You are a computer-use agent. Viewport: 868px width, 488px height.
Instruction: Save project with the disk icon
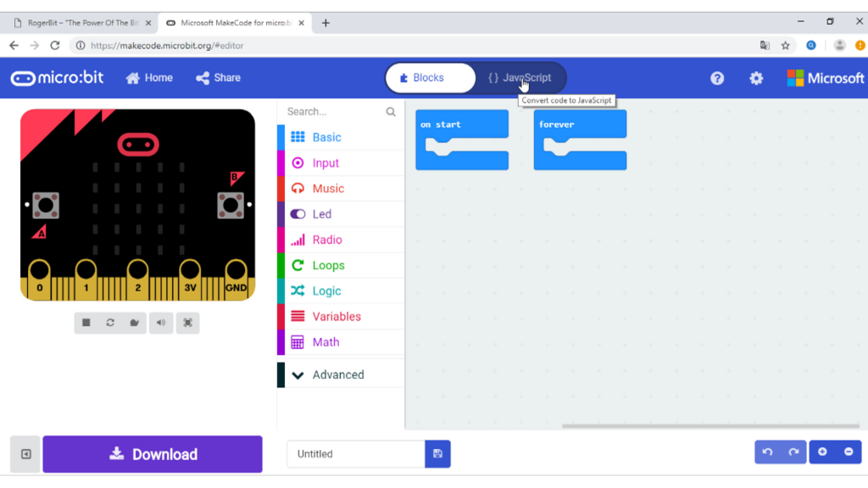click(437, 454)
